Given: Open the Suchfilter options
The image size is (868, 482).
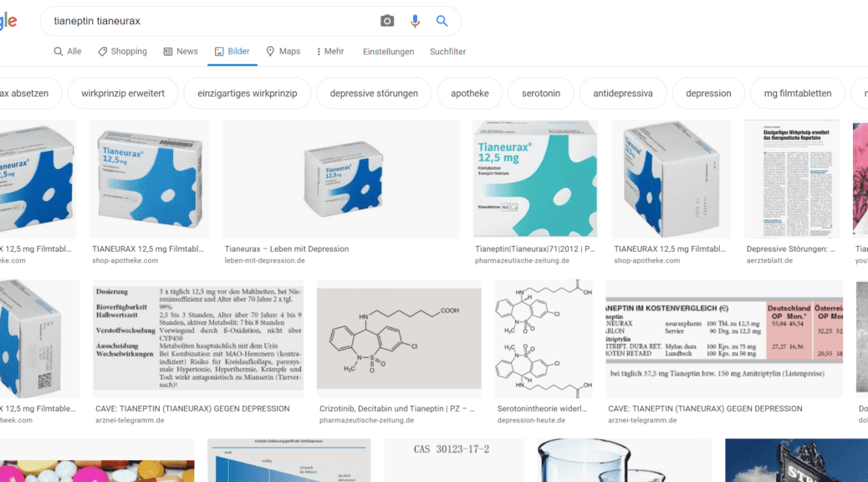Looking at the screenshot, I should (x=447, y=52).
